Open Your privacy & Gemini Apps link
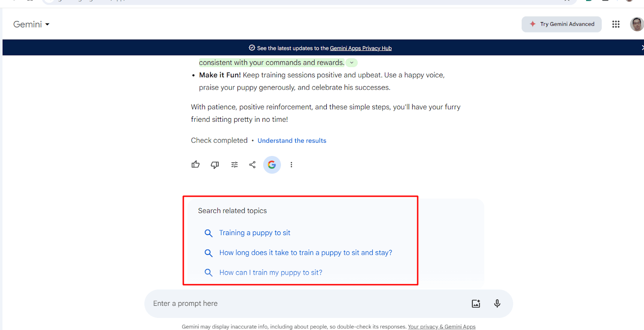The image size is (644, 330). 442,327
